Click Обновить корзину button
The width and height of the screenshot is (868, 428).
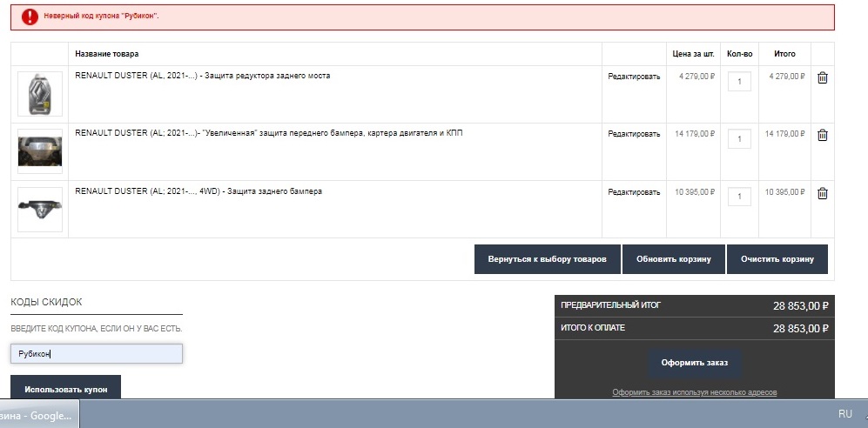(x=674, y=259)
